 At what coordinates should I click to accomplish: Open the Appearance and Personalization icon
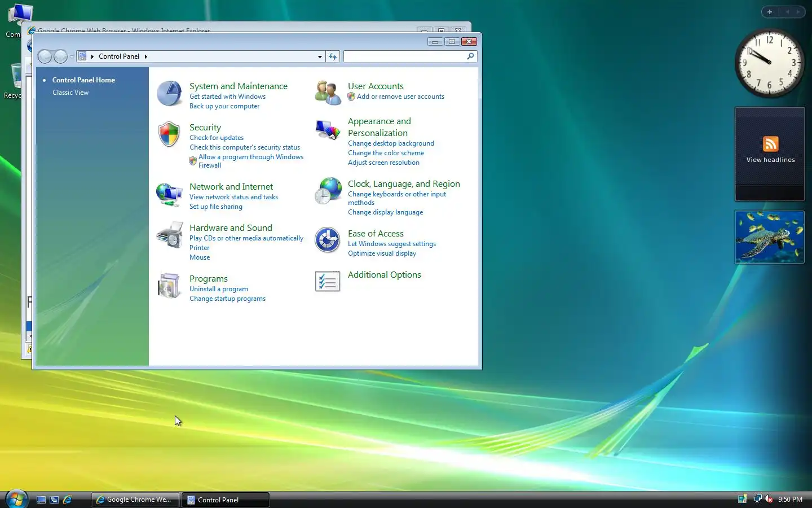pyautogui.click(x=328, y=130)
